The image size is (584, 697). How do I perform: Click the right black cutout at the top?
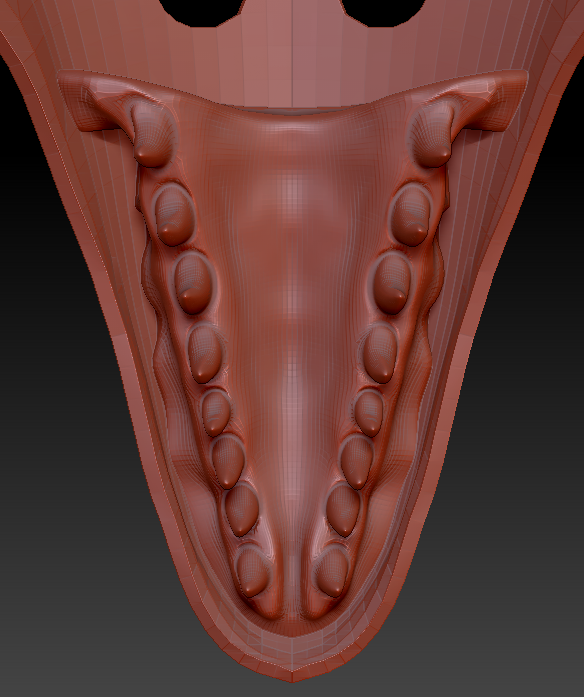[x=383, y=12]
